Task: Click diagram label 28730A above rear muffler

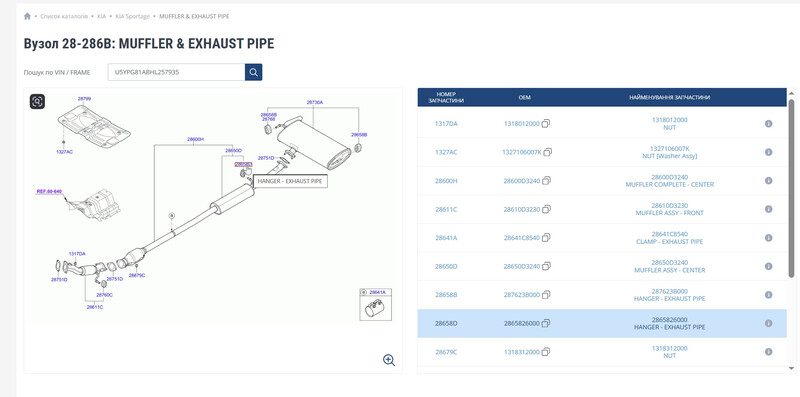Action: [x=315, y=103]
